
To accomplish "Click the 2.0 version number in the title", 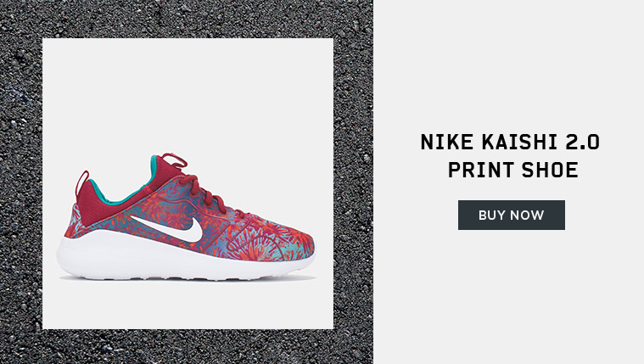I will pos(583,143).
